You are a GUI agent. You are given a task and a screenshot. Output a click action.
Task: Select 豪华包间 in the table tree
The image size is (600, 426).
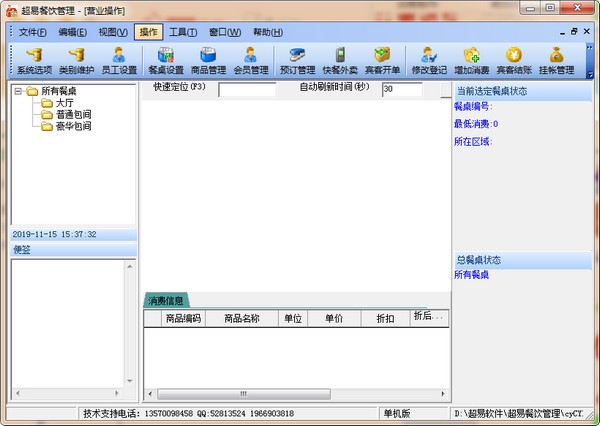coord(74,127)
